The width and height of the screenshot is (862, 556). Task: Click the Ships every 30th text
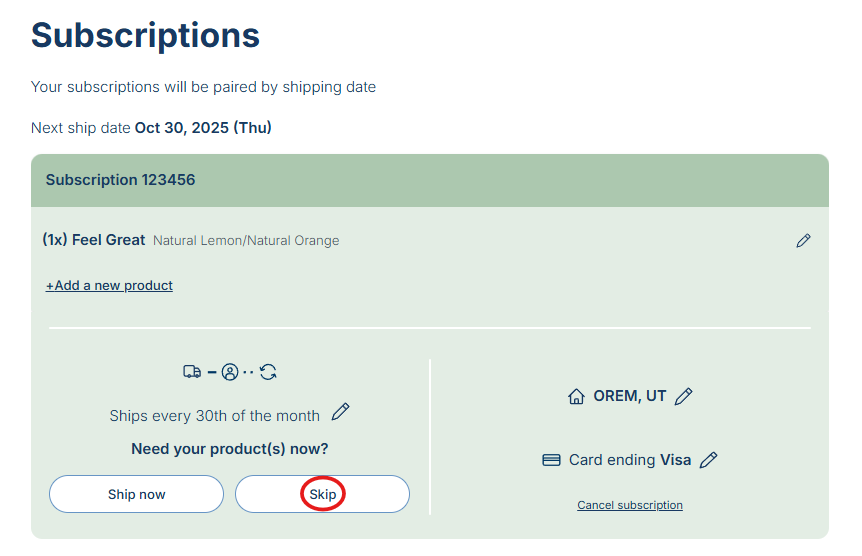(214, 416)
